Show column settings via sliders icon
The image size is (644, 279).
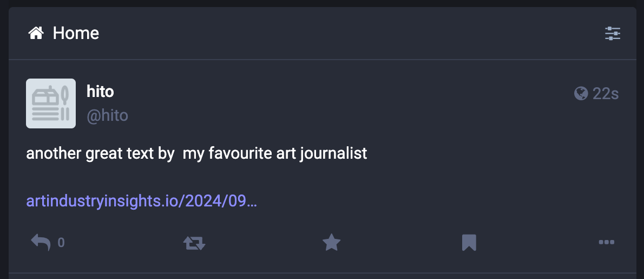click(x=613, y=34)
